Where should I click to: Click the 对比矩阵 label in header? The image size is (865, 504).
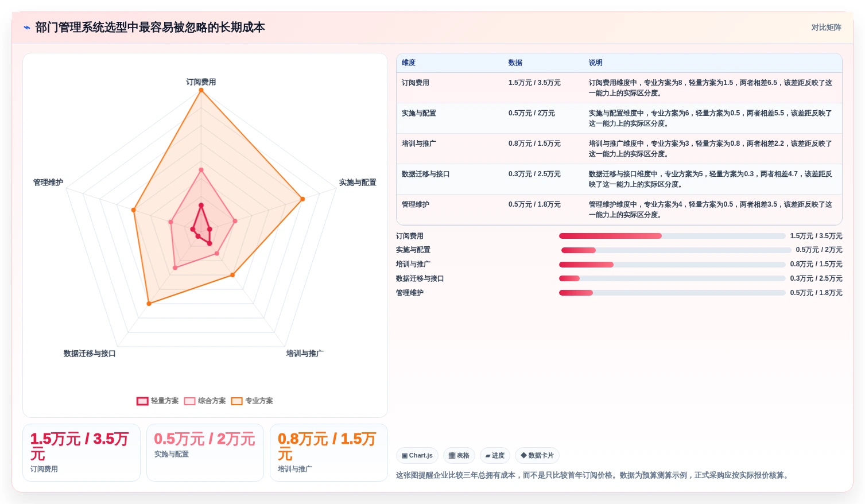point(826,28)
